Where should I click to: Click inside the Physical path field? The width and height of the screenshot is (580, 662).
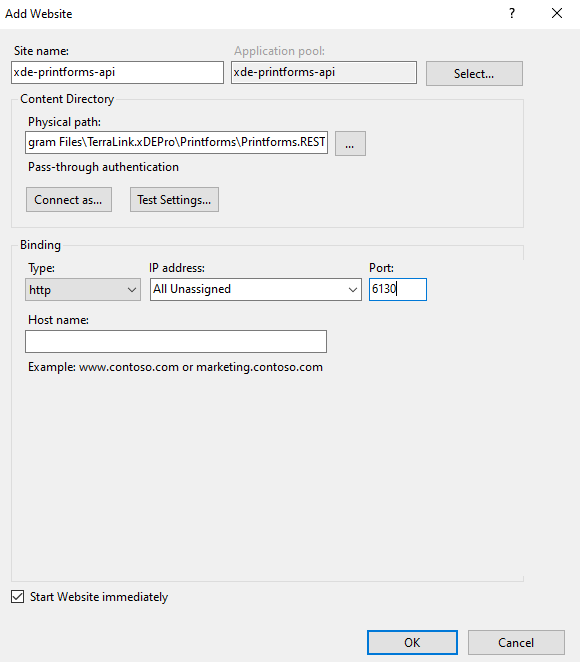point(176,142)
